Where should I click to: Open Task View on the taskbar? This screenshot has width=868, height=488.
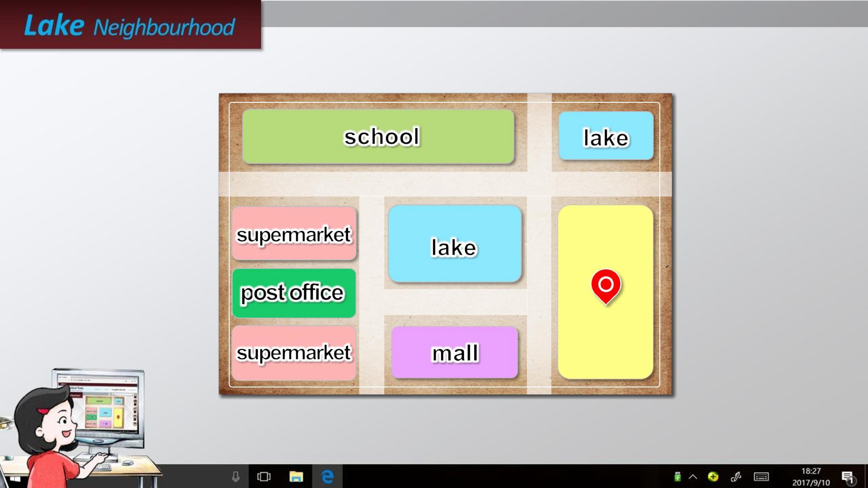point(264,476)
